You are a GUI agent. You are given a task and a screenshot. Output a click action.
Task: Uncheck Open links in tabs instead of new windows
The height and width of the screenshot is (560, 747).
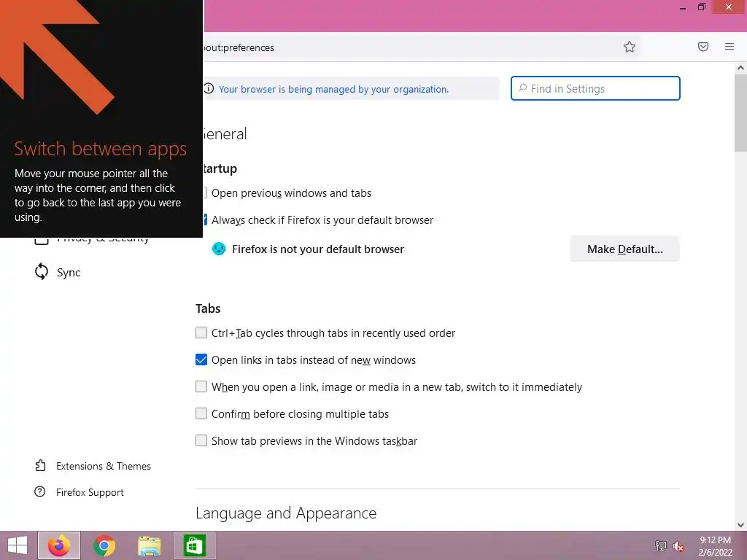201,359
